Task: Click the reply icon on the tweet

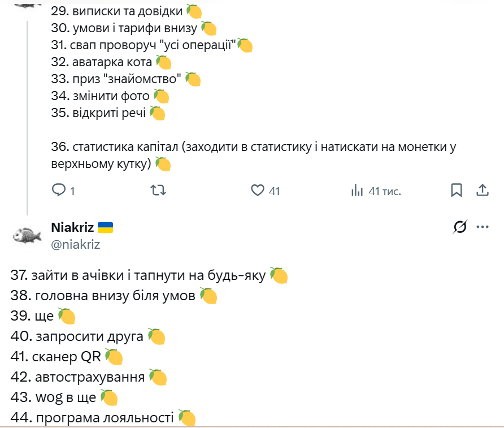Action: point(59,191)
